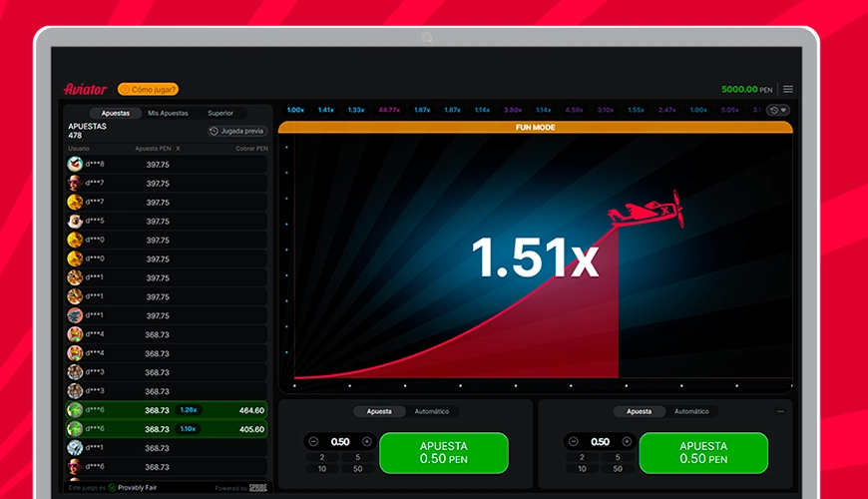Open the 'Cómo jugar?' help button
Viewport: 868px width, 499px height.
148,89
